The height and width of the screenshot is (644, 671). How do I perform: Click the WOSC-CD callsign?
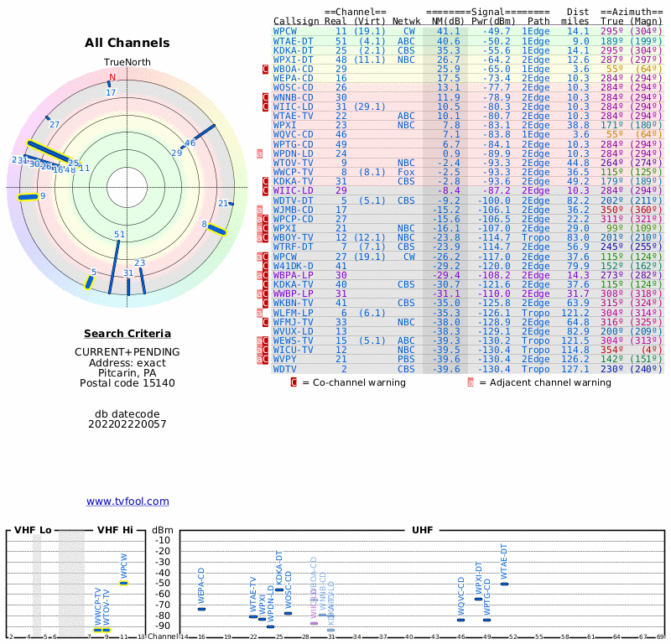[293, 88]
